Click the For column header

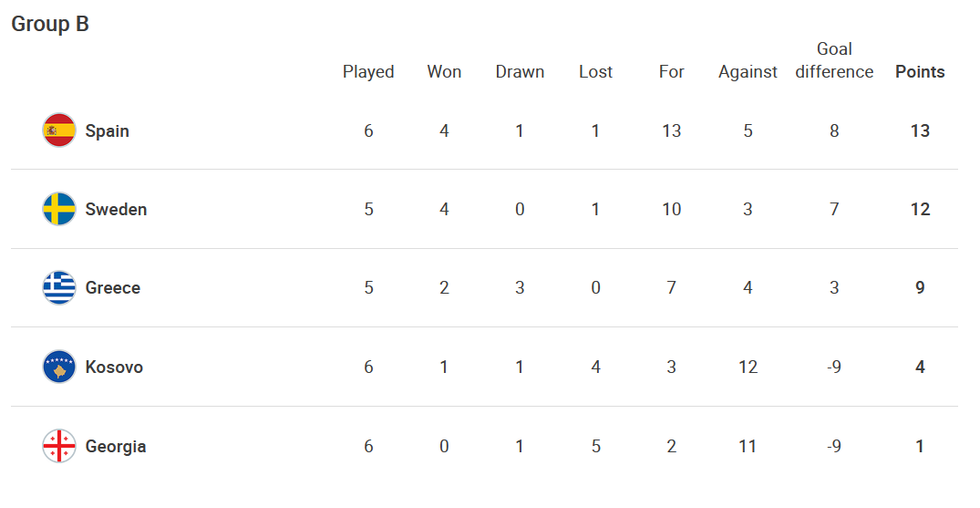(x=672, y=72)
